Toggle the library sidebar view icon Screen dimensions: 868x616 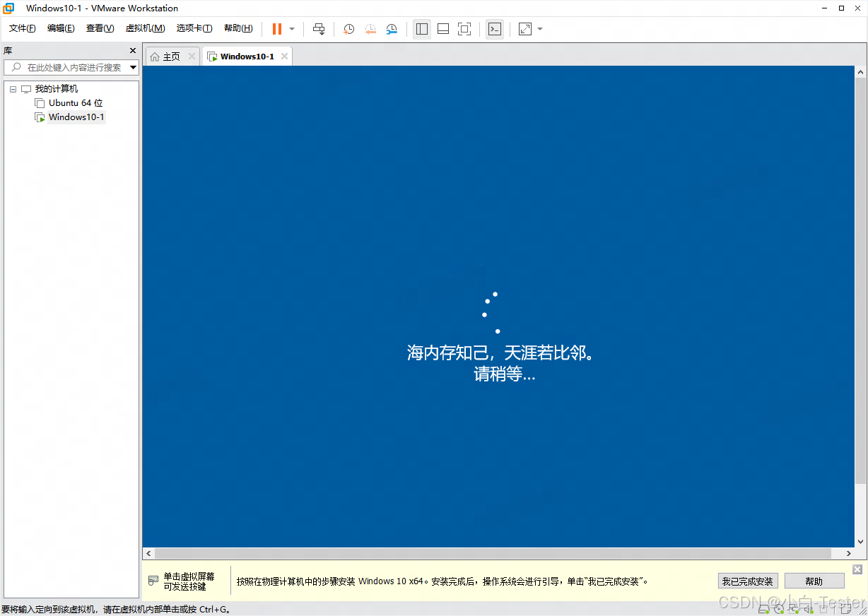pos(422,29)
